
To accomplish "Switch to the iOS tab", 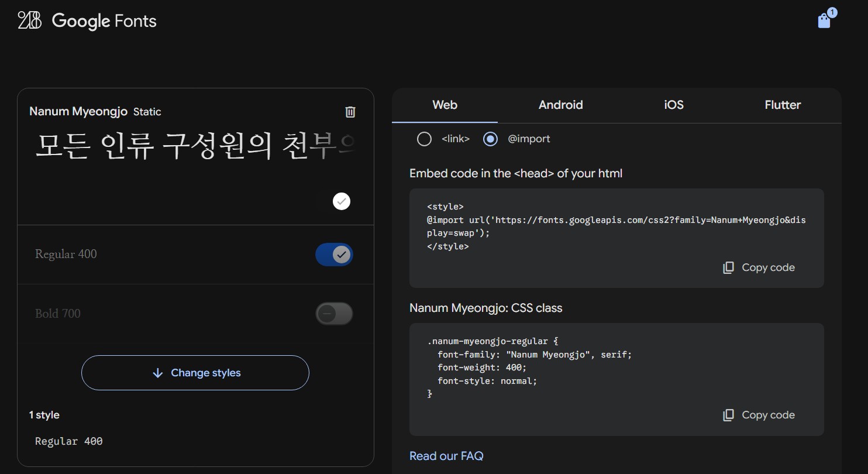I will (674, 105).
